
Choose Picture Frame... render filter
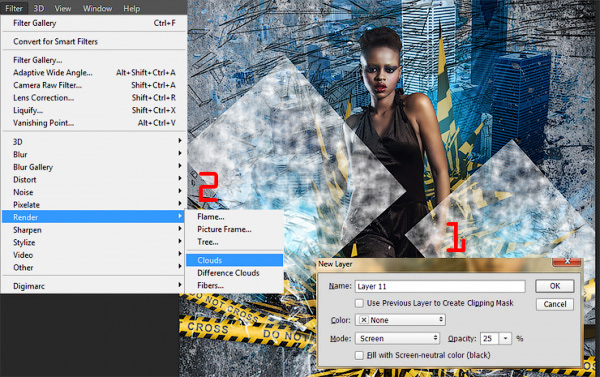click(234, 229)
